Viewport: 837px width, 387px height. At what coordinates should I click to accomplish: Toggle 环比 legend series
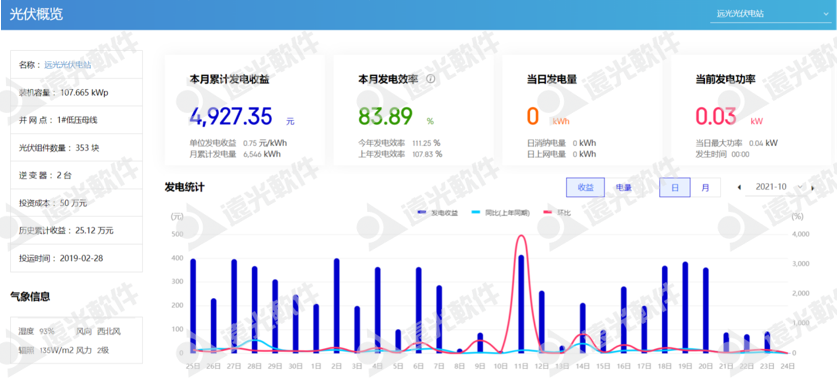[557, 213]
